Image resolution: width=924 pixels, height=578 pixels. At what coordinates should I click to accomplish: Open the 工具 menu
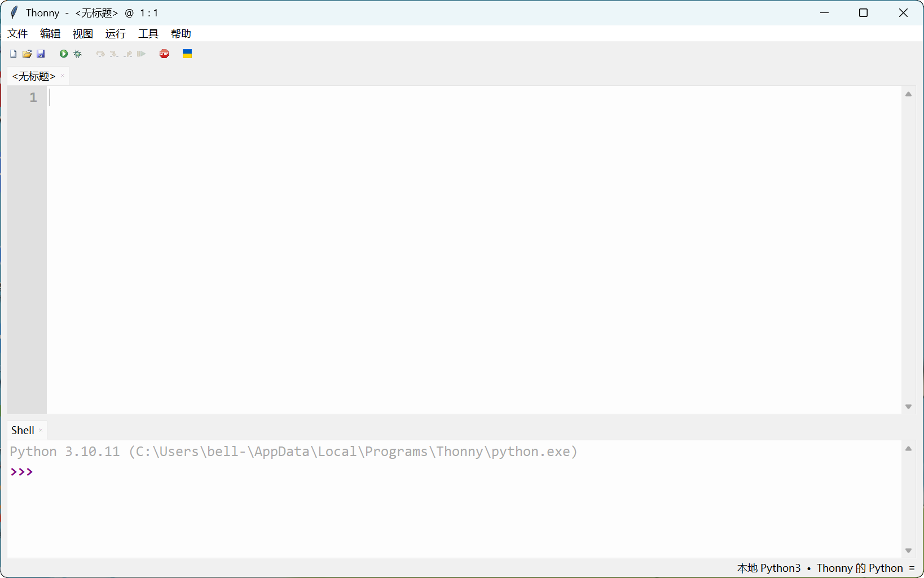[x=148, y=34]
